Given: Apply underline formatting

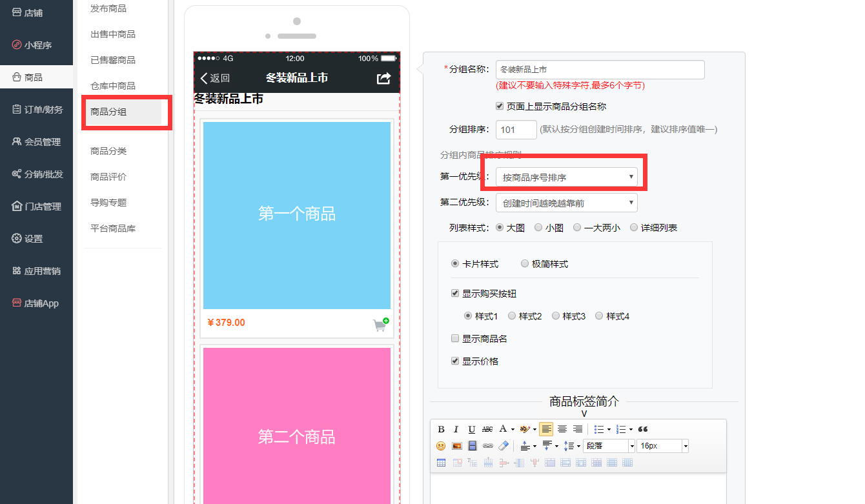Looking at the screenshot, I should pos(472,429).
